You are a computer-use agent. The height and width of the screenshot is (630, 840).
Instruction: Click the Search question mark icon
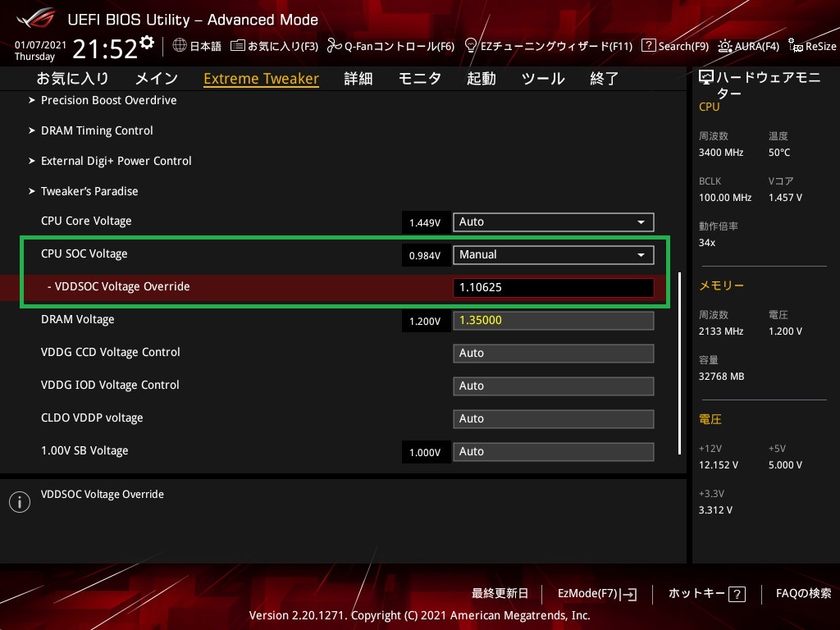648,46
